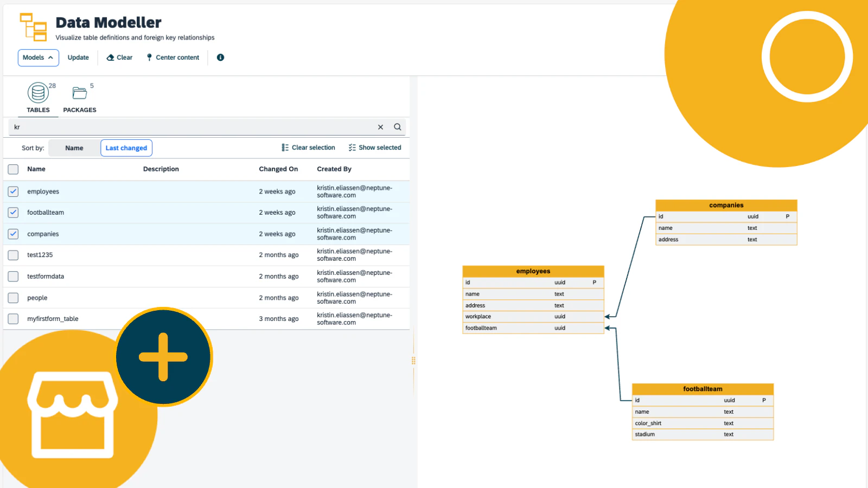Uncheck the employees row checkbox
868x488 pixels.
(13, 191)
